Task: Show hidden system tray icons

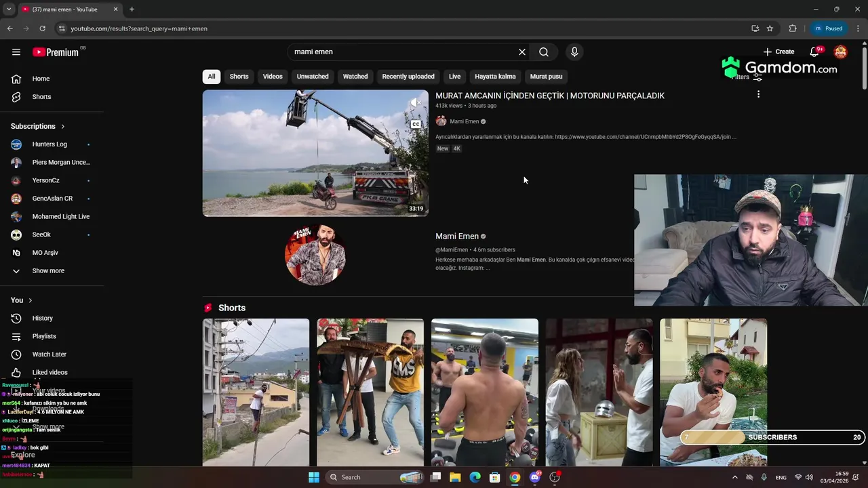Action: [x=734, y=477]
